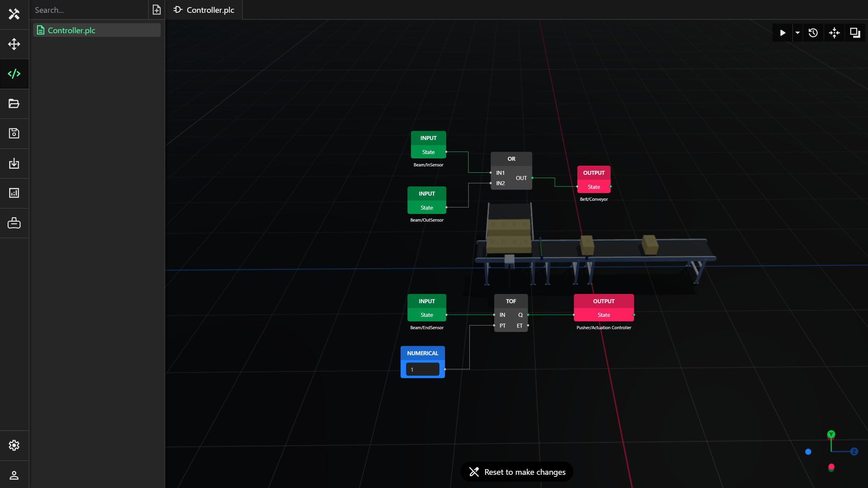Select the TOF timer block header
Screen dimensions: 868x488
click(x=511, y=301)
